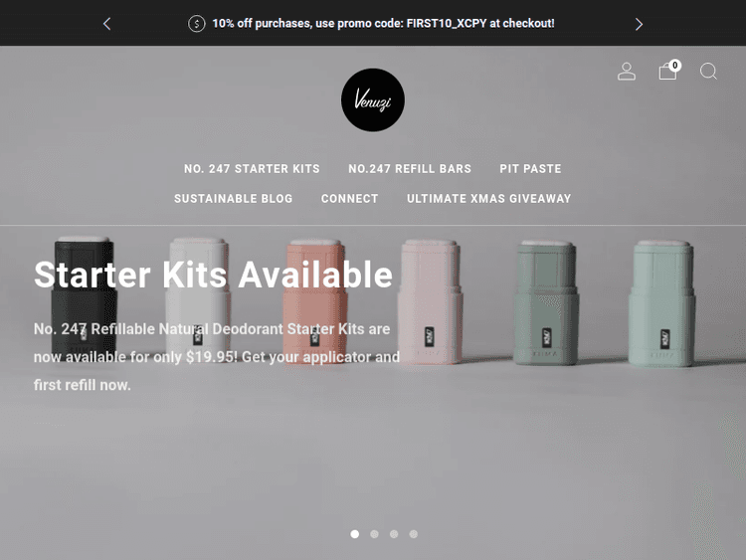Open the Sustainable Blog link

233,198
